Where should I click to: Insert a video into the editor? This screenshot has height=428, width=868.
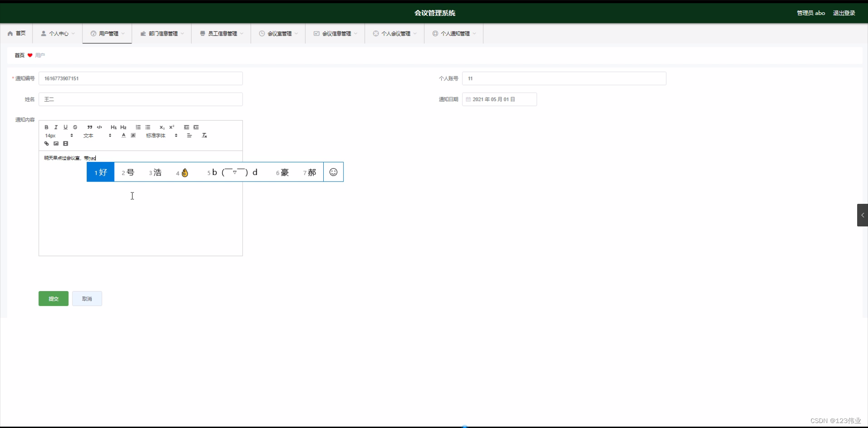[x=66, y=143]
